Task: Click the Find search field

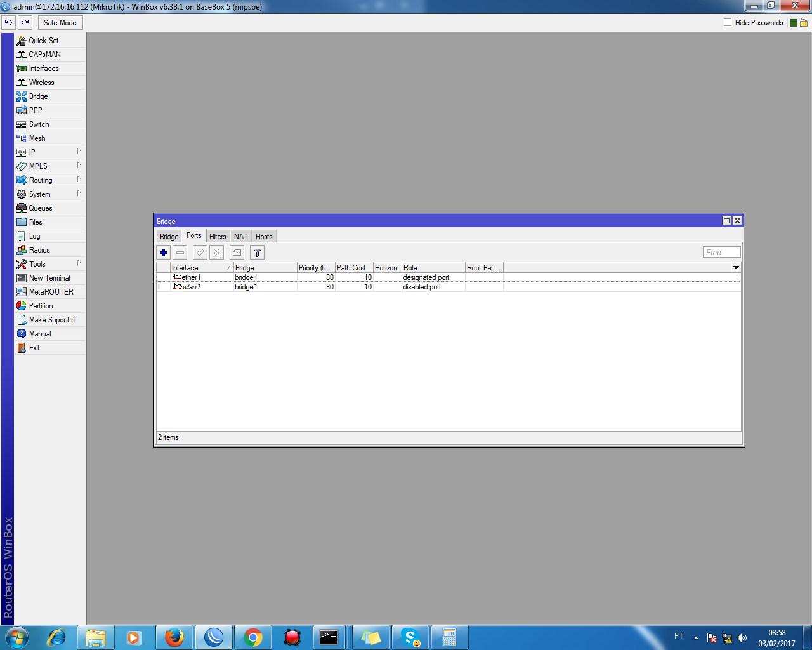Action: 722,252
